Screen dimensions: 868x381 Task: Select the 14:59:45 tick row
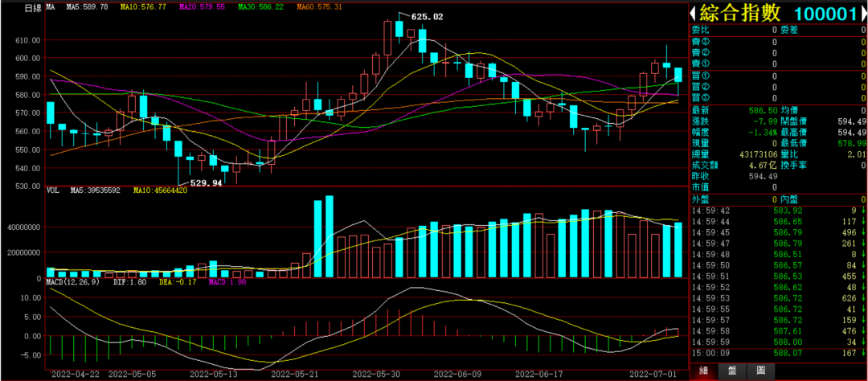tap(778, 232)
